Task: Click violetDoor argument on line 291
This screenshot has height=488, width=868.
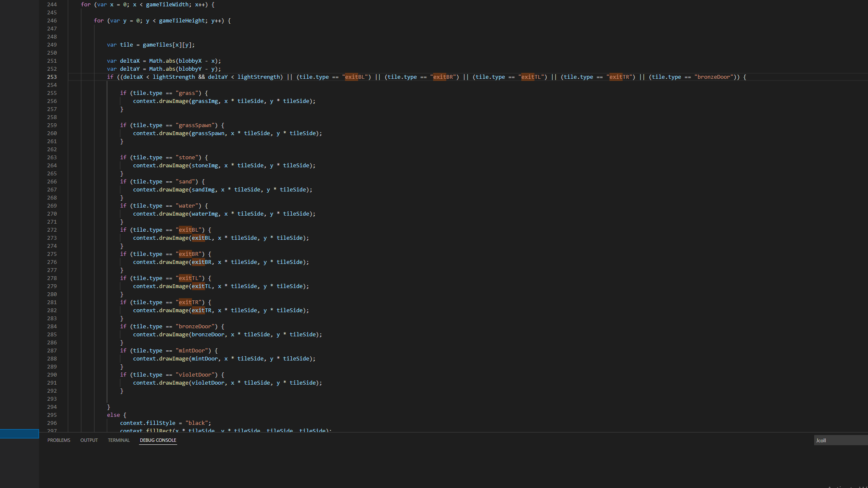Action: point(208,383)
